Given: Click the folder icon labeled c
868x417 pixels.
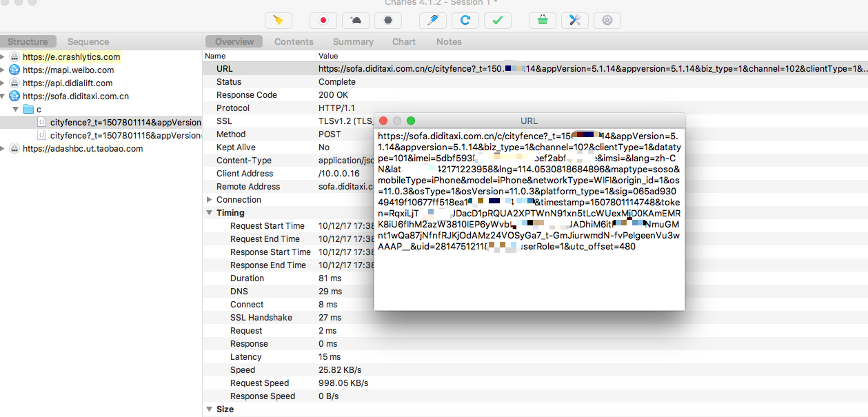Looking at the screenshot, I should 28,110.
